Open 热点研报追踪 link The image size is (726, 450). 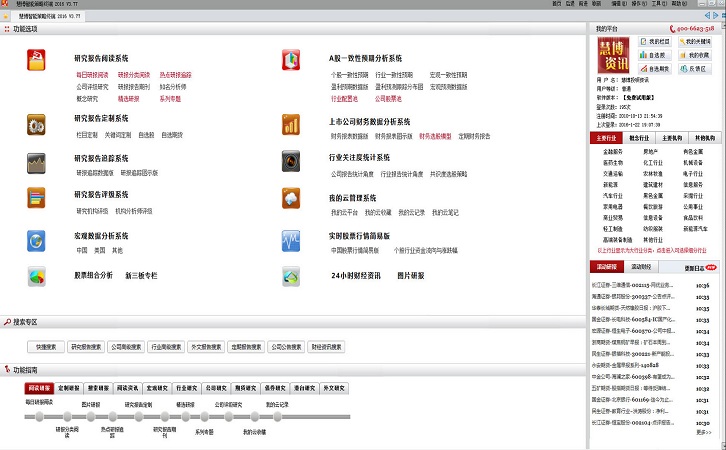[175, 75]
